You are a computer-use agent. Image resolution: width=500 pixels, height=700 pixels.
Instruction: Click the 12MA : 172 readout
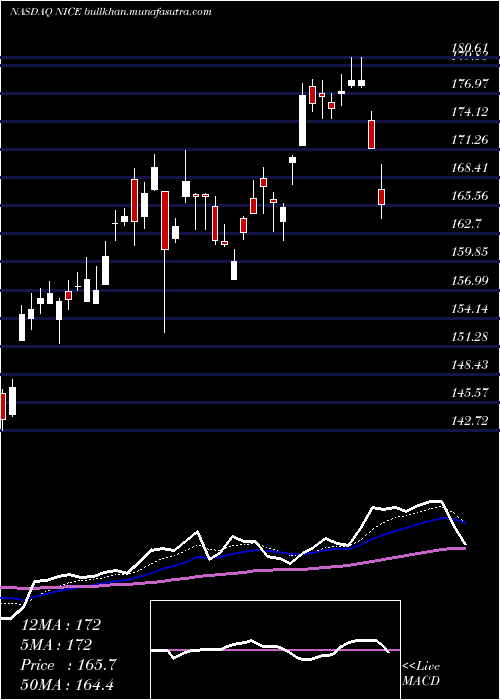click(x=61, y=625)
